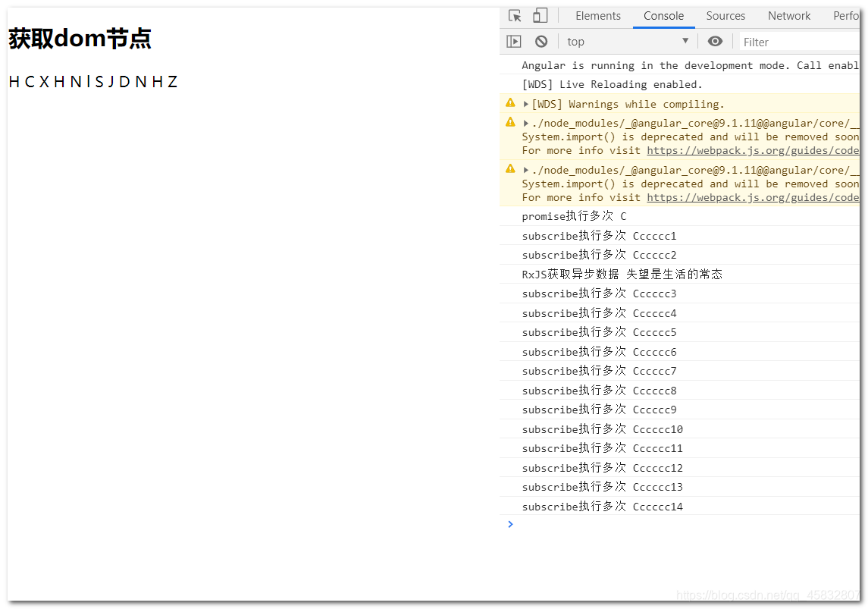Select the log line ending Cccccc4
The image size is (868, 609).
point(680,313)
